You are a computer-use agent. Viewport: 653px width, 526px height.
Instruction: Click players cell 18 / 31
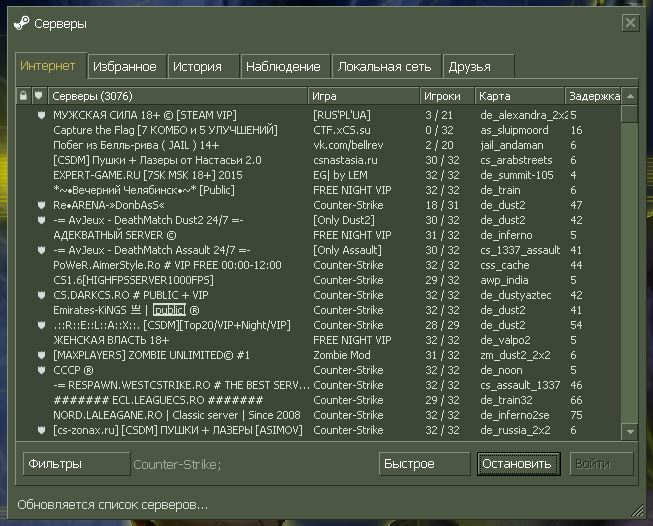coord(442,205)
